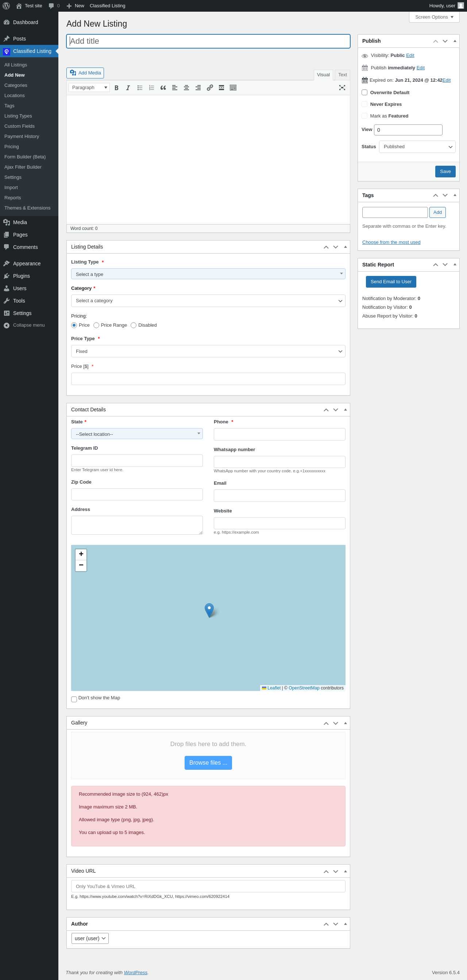Viewport: 467px width, 980px height.
Task: Check Don't show the Map
Action: point(74,699)
